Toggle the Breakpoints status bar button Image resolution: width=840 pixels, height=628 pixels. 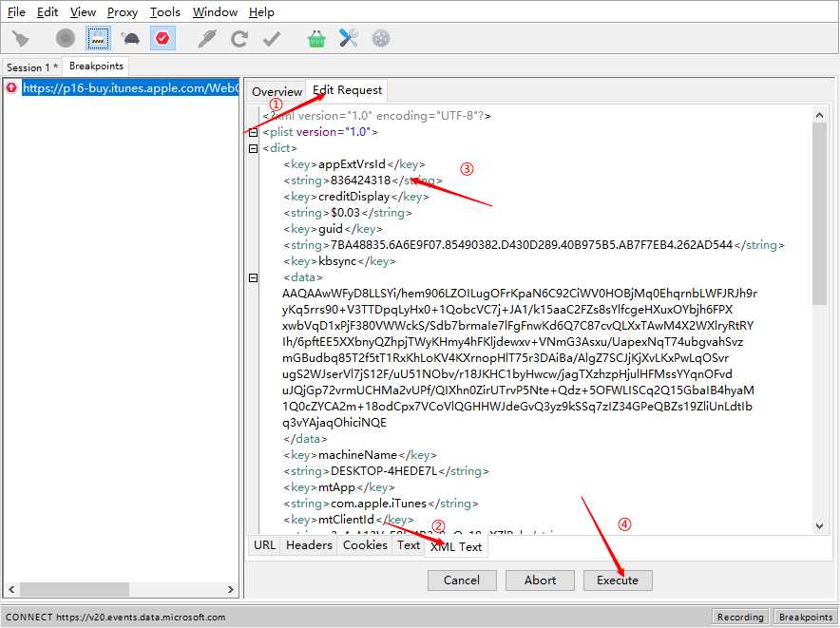pos(805,617)
